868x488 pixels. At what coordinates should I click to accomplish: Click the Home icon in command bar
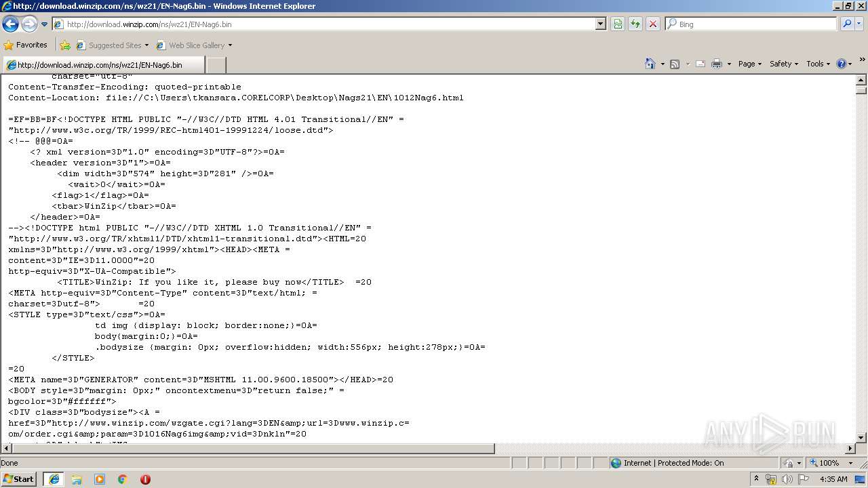(650, 64)
